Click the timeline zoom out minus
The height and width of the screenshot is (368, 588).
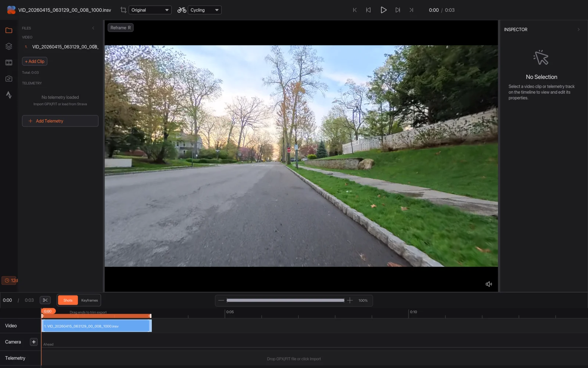[221, 300]
